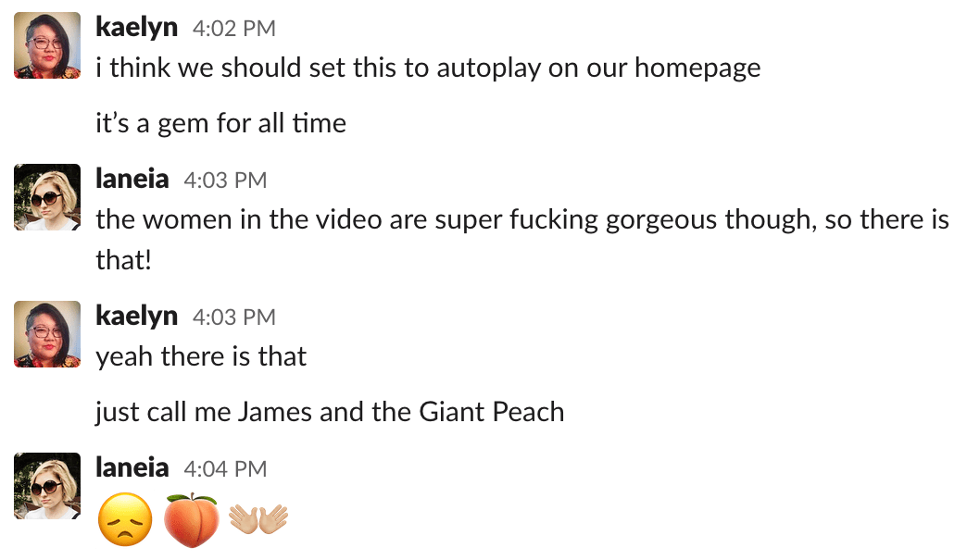The width and height of the screenshot is (980, 560).
Task: Click laneia's 4:03 PM timestamp
Action: click(x=225, y=180)
